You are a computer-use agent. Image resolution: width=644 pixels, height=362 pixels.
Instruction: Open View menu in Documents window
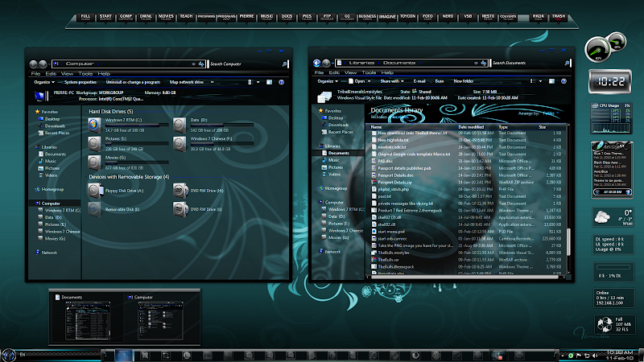350,72
